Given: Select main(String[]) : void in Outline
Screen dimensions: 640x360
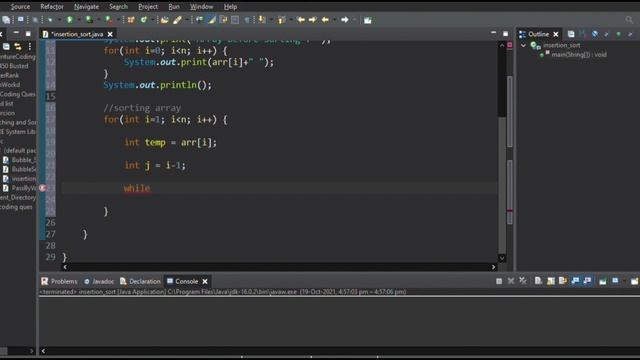Looking at the screenshot, I should coord(578,55).
